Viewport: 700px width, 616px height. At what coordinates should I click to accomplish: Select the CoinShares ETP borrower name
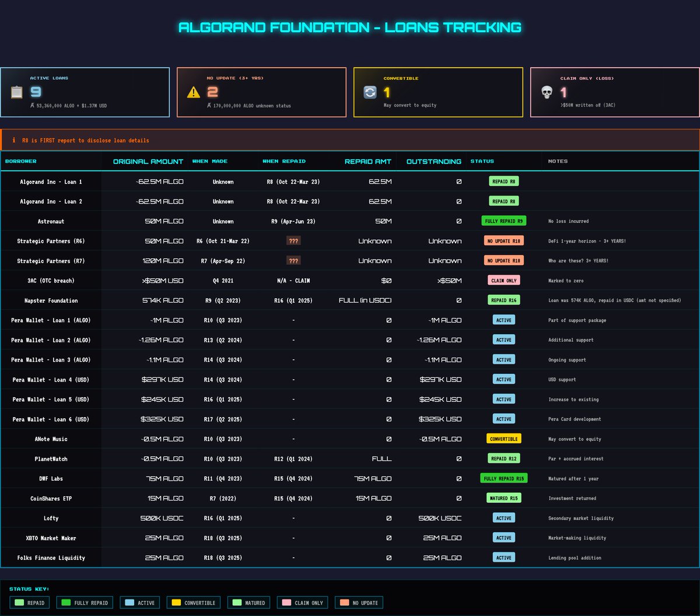coord(51,498)
